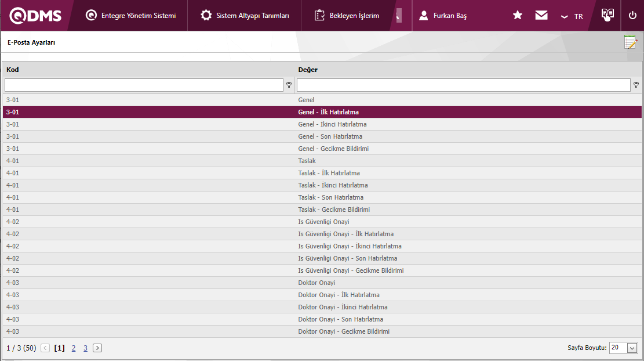
Task: Click the edit record notepad icon
Action: pyautogui.click(x=630, y=42)
